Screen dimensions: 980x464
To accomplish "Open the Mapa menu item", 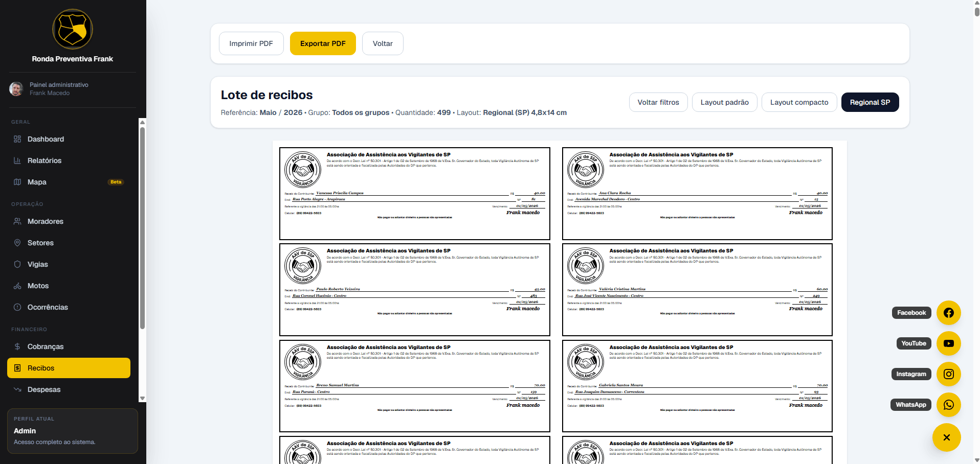I will (x=69, y=182).
